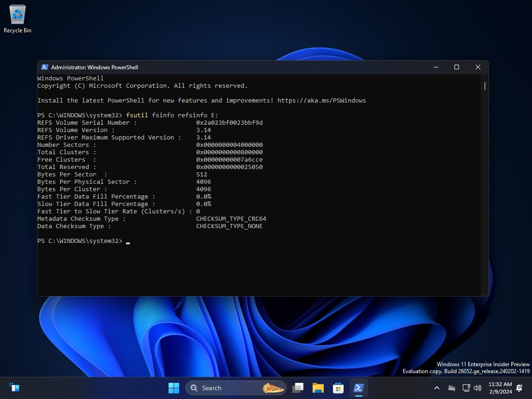
Task: Open the Recycle Bin on the desktop
Action: click(17, 14)
